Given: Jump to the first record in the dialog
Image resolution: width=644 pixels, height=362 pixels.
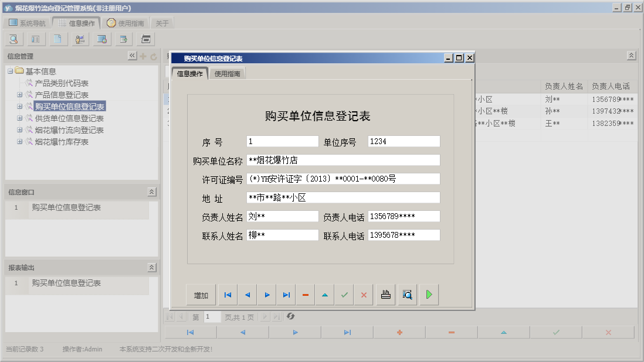Looking at the screenshot, I should pyautogui.click(x=228, y=295).
